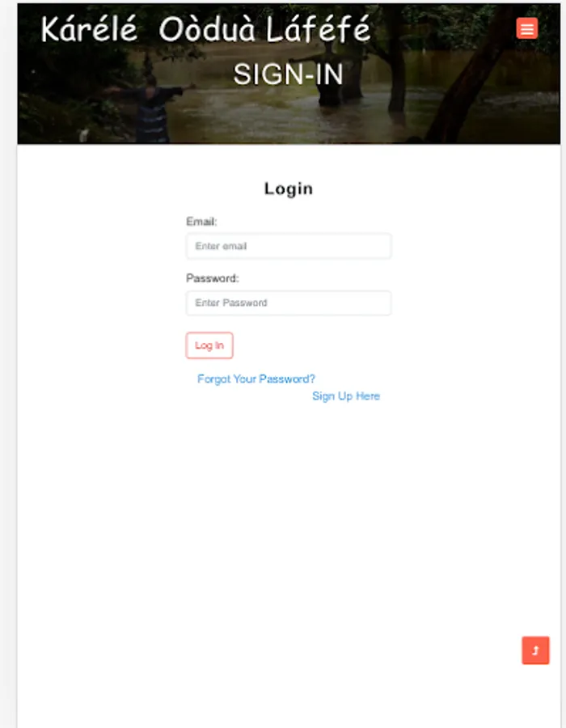The width and height of the screenshot is (566, 728).
Task: Click the word Kárélé in the title
Action: (x=89, y=29)
